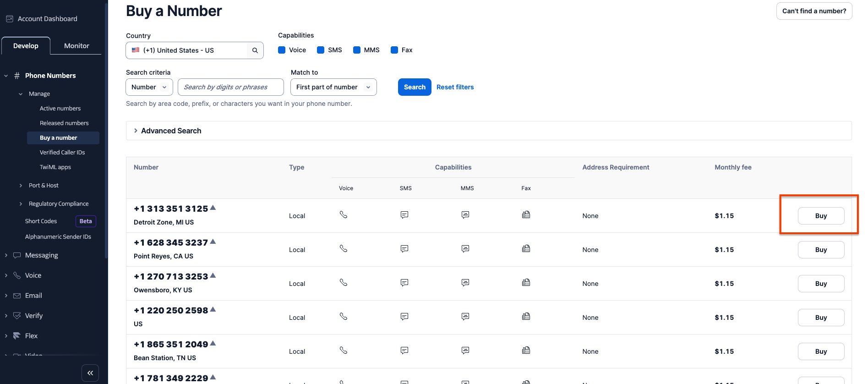Viewport: 868px width, 384px height.
Task: Click the Owensboro, KY US location text
Action: [x=163, y=290]
